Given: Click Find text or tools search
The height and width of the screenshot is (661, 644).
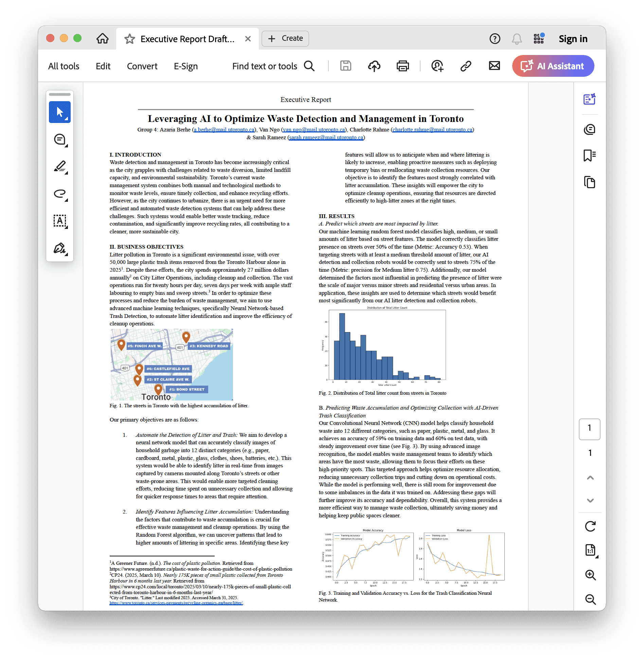Looking at the screenshot, I should click(273, 66).
